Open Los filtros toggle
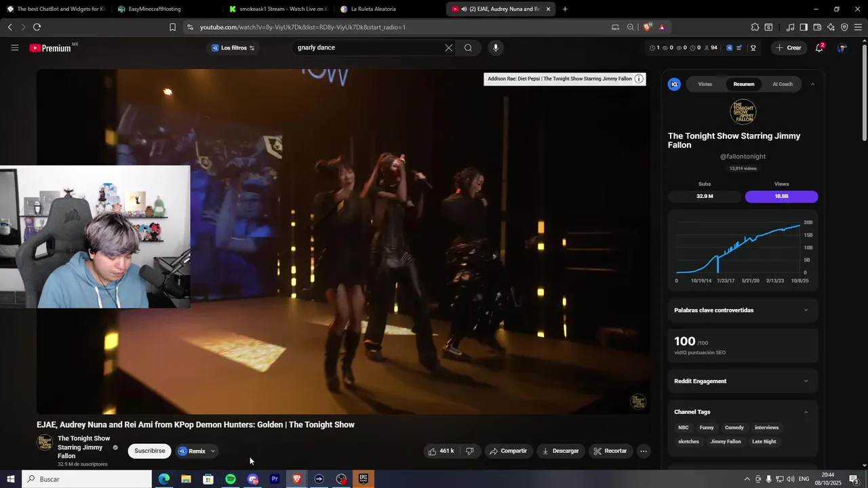 pyautogui.click(x=233, y=47)
